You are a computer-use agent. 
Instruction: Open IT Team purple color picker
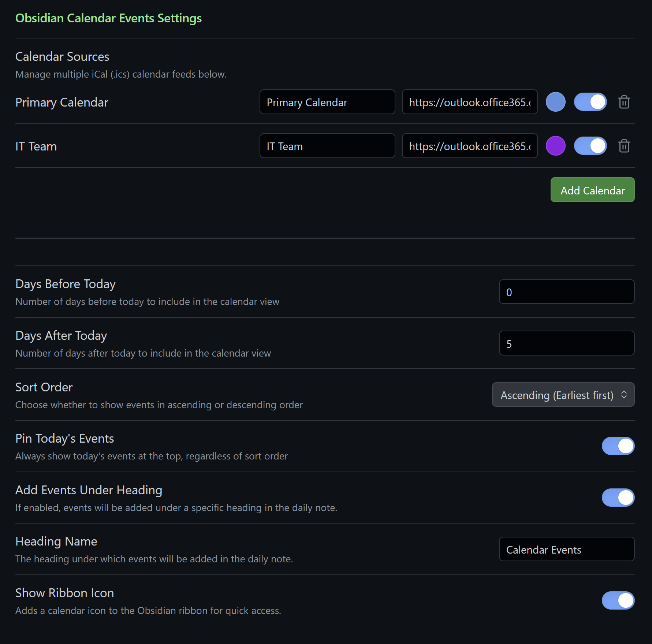tap(555, 146)
